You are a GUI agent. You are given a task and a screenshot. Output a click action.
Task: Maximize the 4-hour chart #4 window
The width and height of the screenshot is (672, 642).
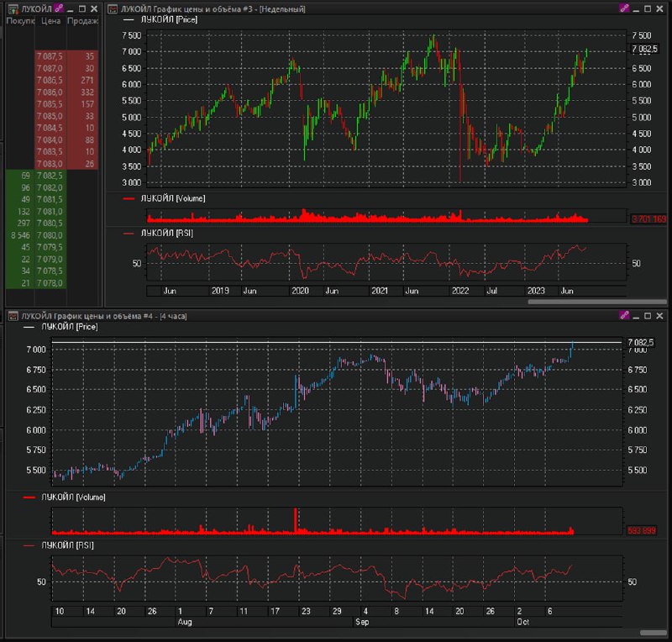[648, 316]
